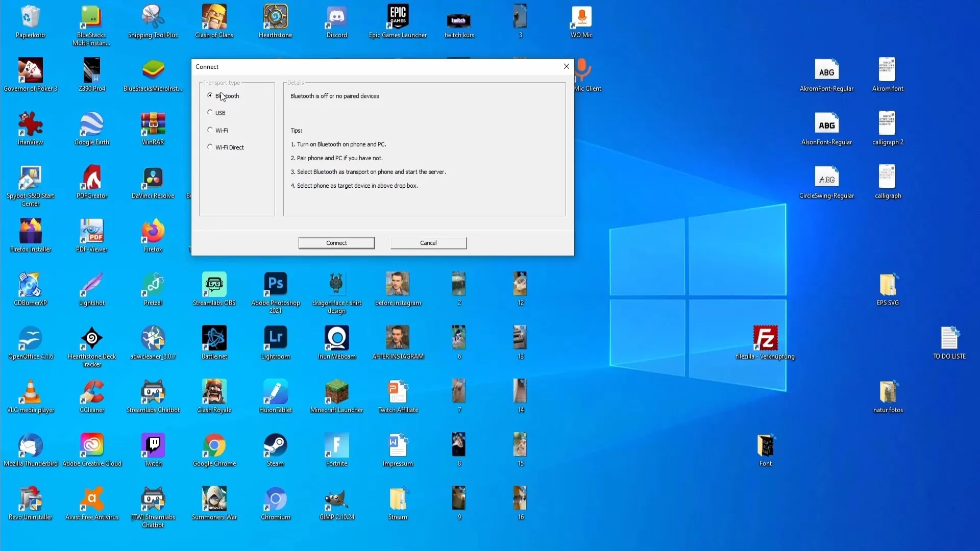This screenshot has height=551, width=980.
Task: Open Mozilla Thunderbird
Action: [31, 450]
